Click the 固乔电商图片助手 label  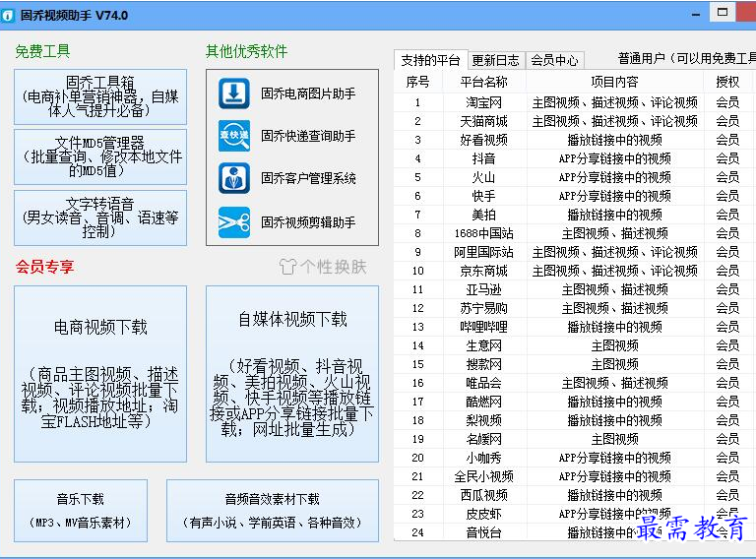[x=308, y=93]
